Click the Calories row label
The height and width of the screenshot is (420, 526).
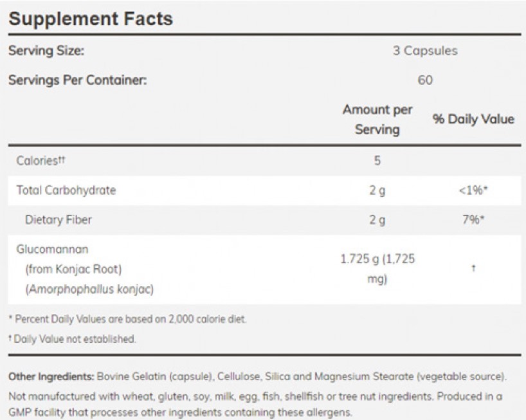[41, 161]
